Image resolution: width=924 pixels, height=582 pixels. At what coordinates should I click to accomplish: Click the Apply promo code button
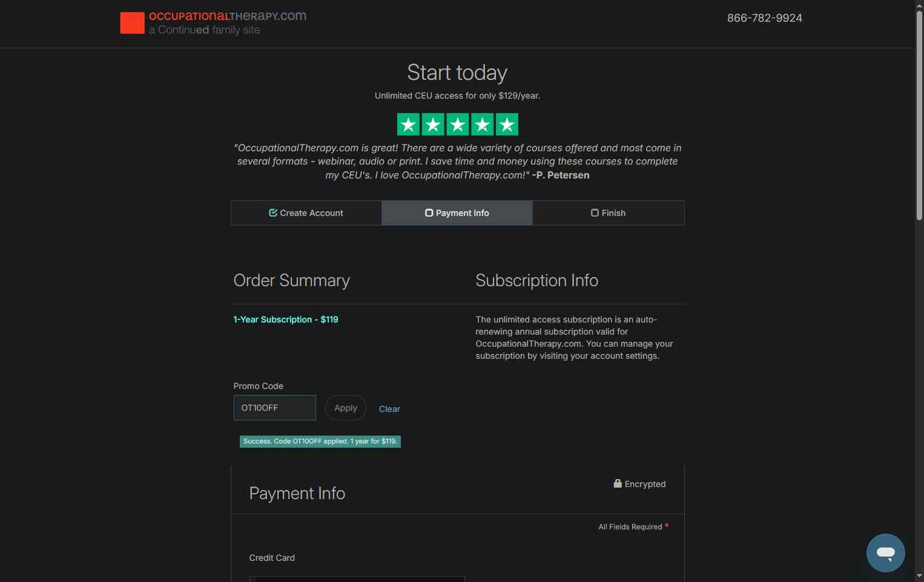346,408
